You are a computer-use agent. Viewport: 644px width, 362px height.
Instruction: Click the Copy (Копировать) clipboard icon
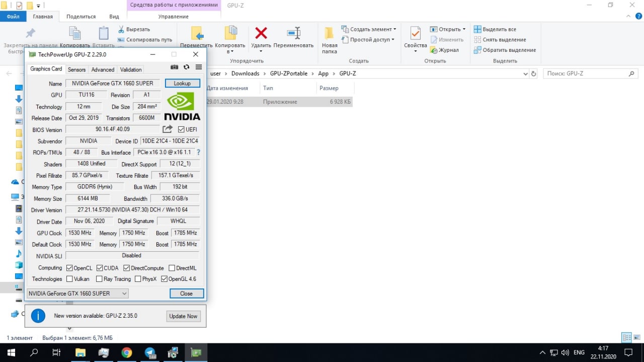point(75,33)
